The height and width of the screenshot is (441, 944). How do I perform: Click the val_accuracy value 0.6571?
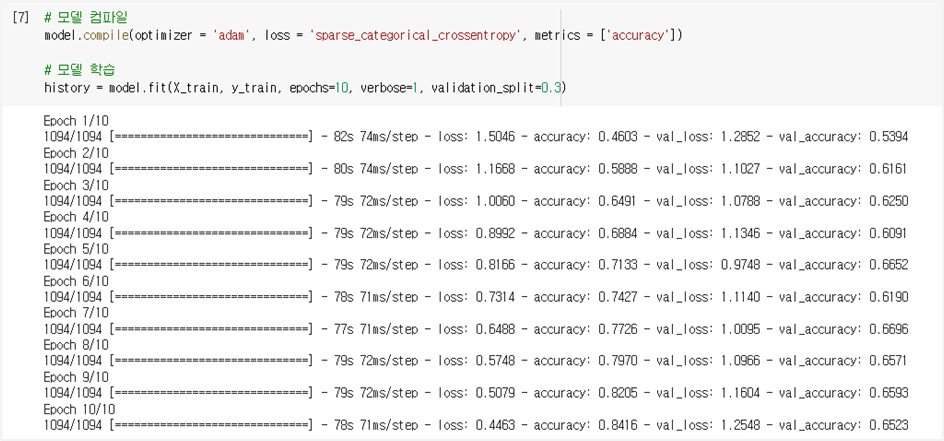point(889,361)
